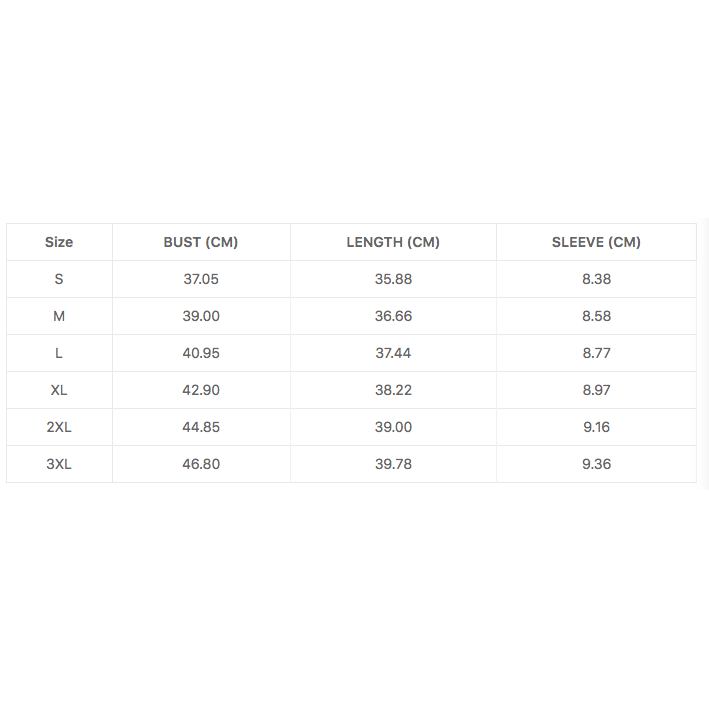Click length value 35.88 for size S

(393, 279)
